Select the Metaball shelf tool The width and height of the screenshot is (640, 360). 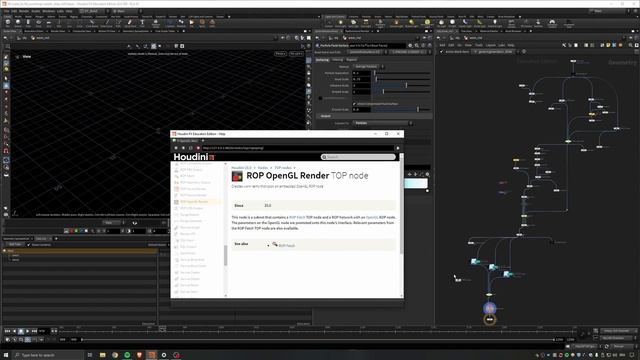click(181, 23)
